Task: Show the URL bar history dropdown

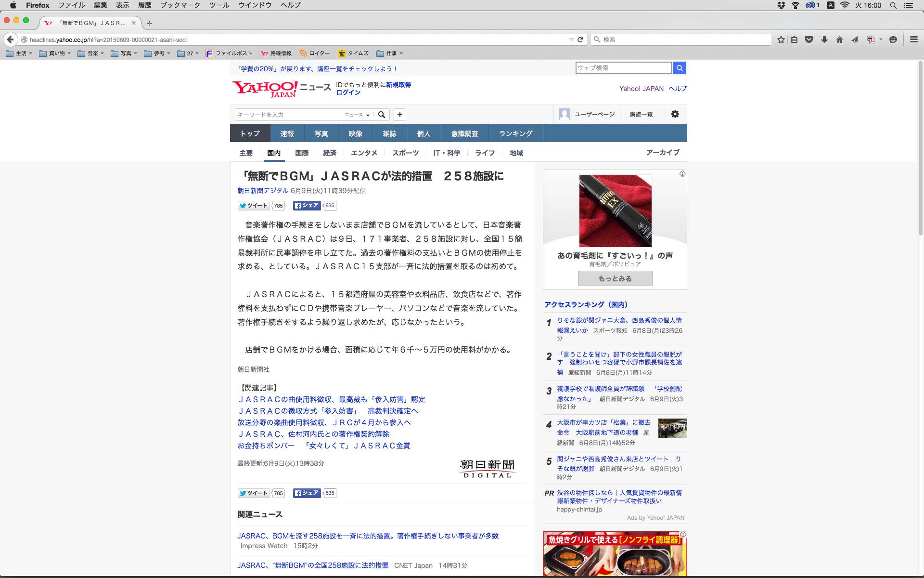Action: [571, 39]
